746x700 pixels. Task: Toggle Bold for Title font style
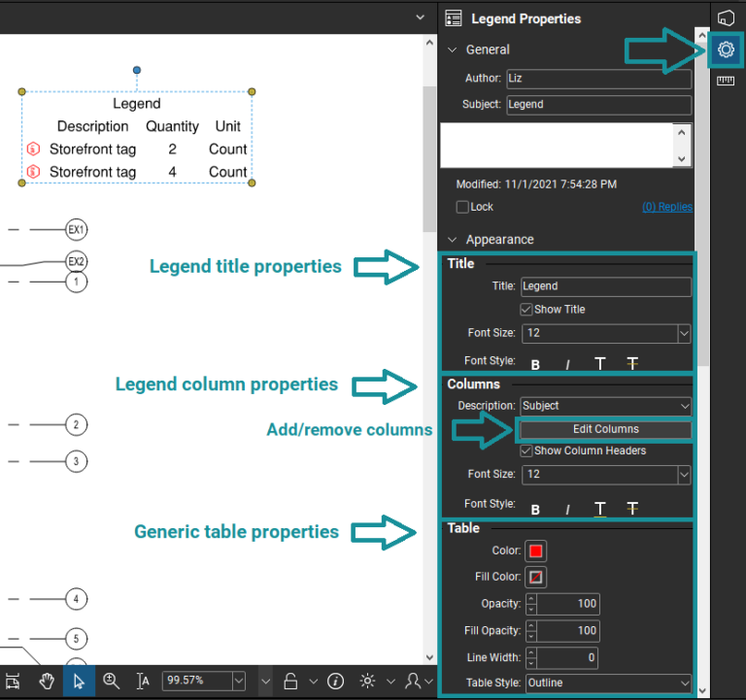pos(535,365)
